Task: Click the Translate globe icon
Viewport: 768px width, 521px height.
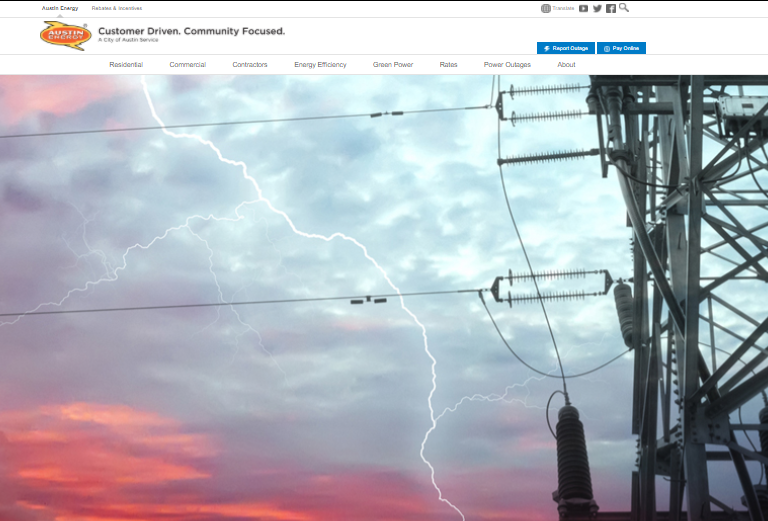Action: tap(546, 8)
